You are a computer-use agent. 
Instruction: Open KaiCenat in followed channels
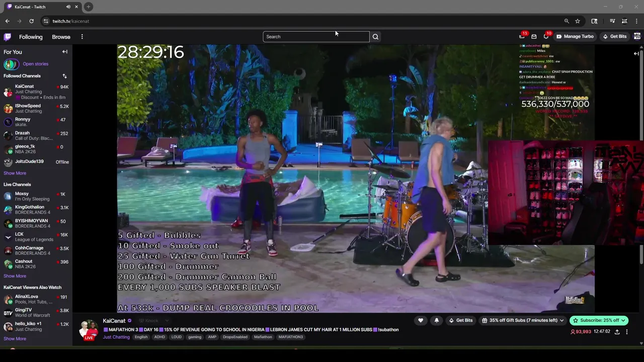pyautogui.click(x=36, y=92)
